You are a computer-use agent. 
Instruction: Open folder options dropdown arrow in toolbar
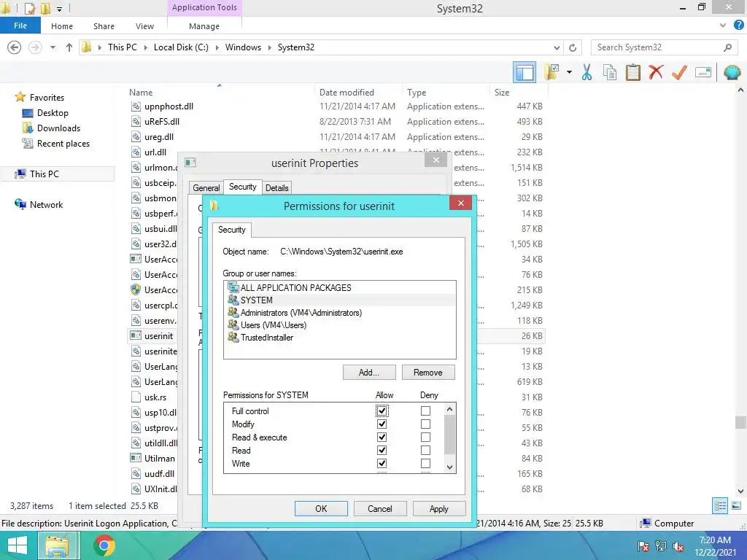point(569,72)
